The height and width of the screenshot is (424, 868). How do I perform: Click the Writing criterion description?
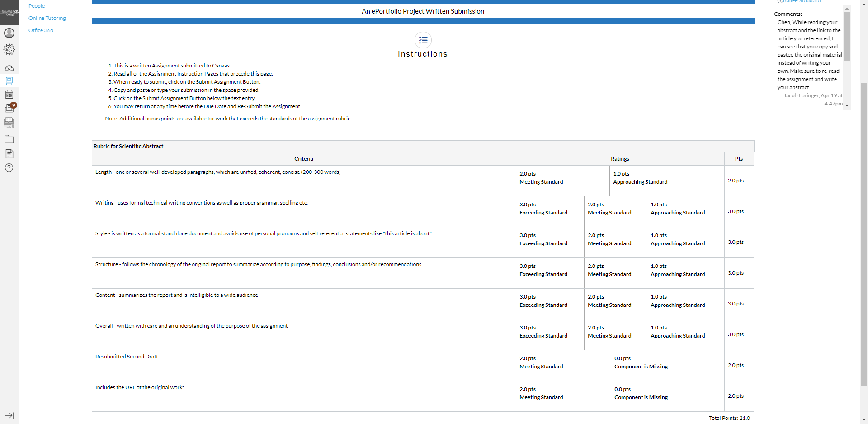click(x=202, y=203)
